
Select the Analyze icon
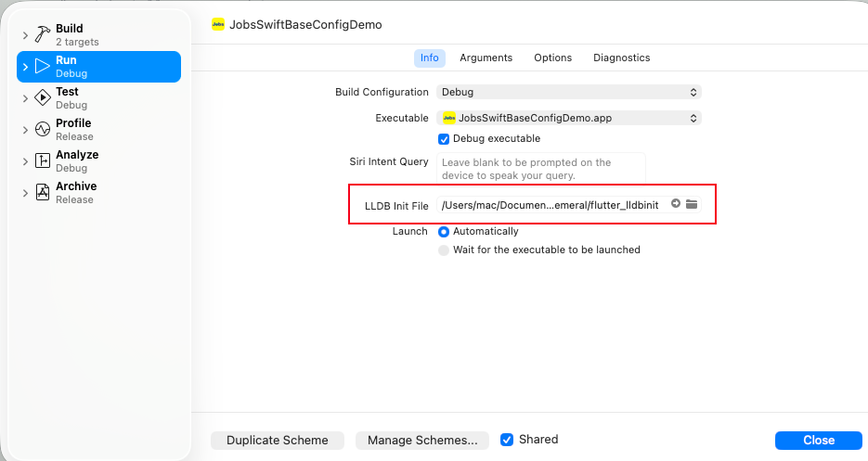43,160
